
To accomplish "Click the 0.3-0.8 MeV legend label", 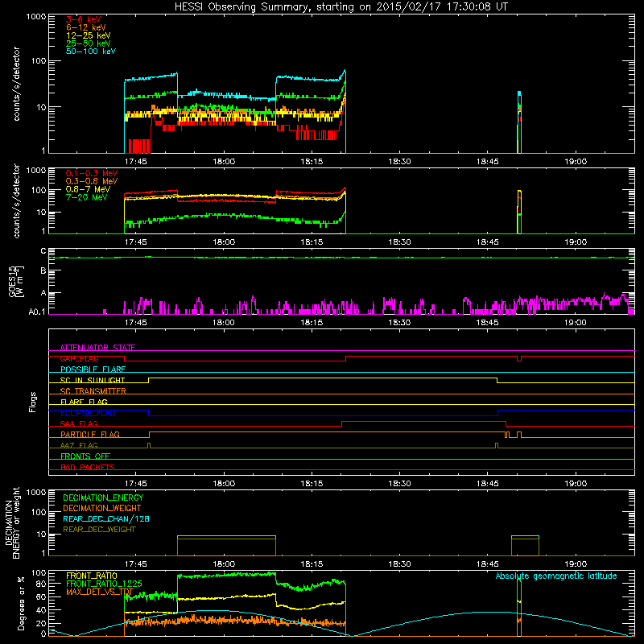I will pos(92,181).
